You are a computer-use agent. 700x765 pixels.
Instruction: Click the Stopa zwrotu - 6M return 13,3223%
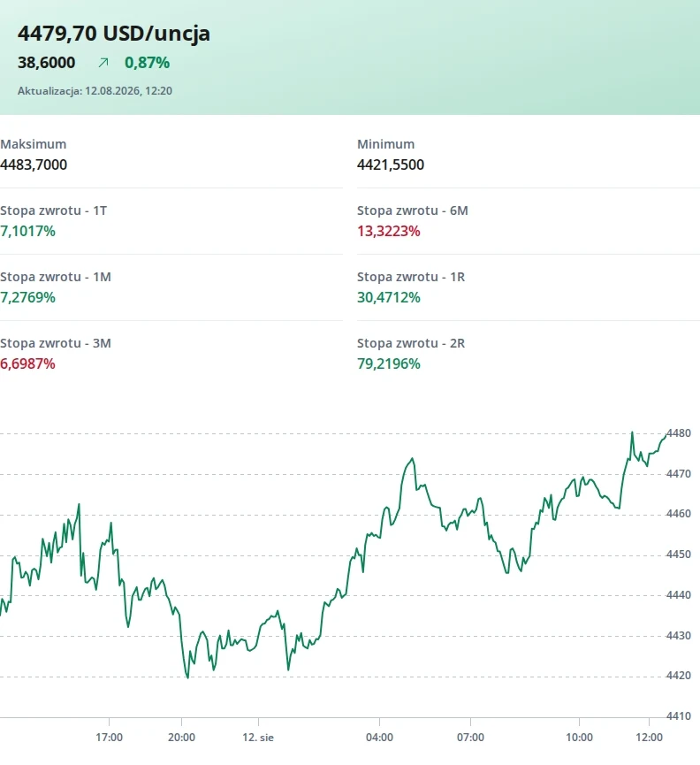point(389,231)
